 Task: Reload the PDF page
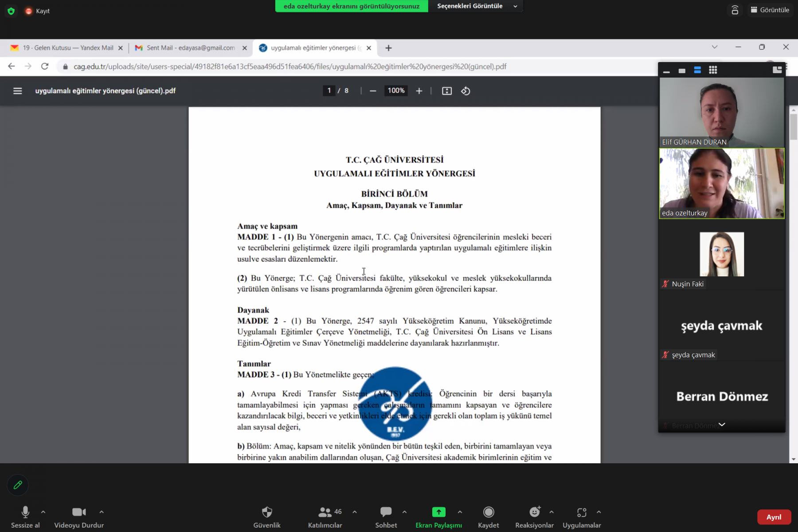click(45, 66)
